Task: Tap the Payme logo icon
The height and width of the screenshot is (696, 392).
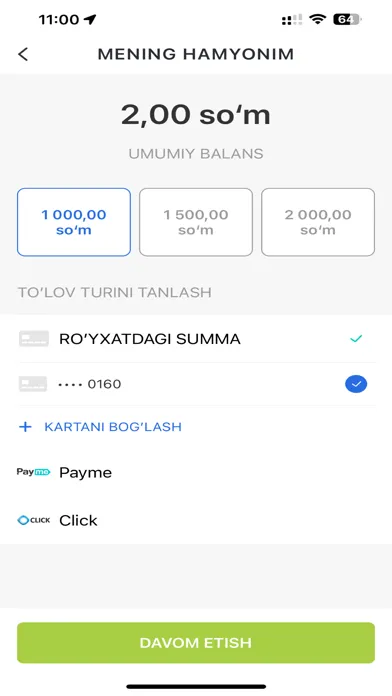Action: [x=33, y=472]
